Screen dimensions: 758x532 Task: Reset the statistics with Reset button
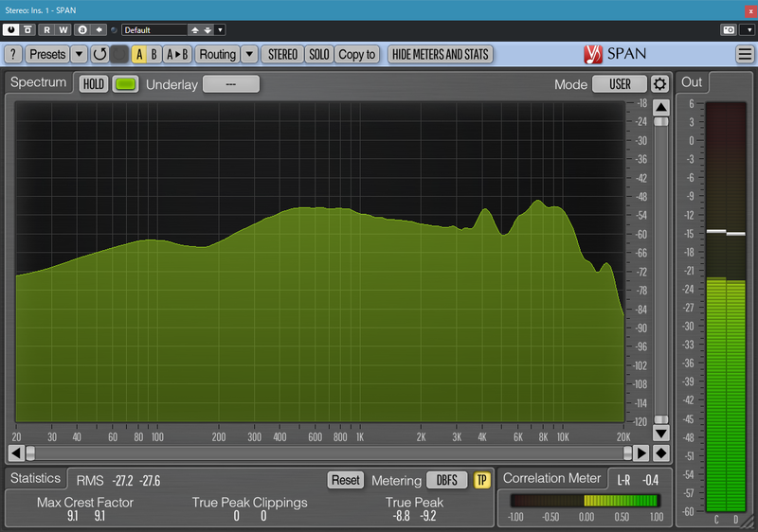pos(345,480)
